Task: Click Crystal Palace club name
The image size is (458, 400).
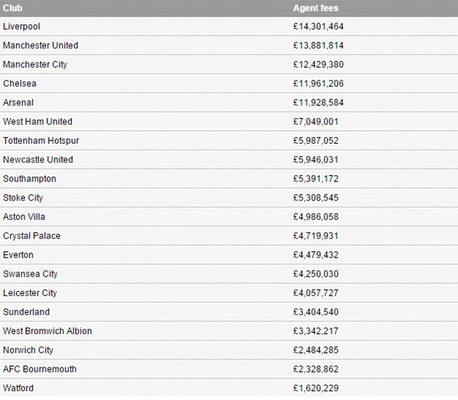Action: [32, 236]
